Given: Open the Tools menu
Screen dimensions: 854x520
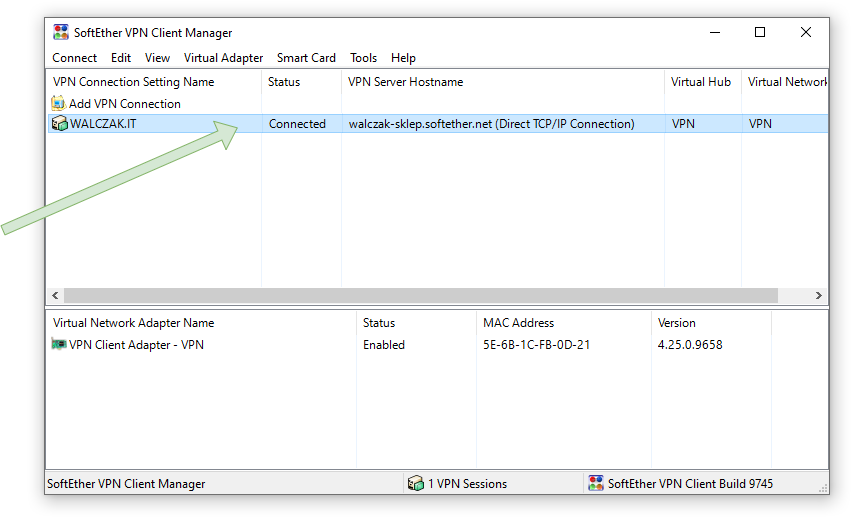Looking at the screenshot, I should click(x=363, y=58).
